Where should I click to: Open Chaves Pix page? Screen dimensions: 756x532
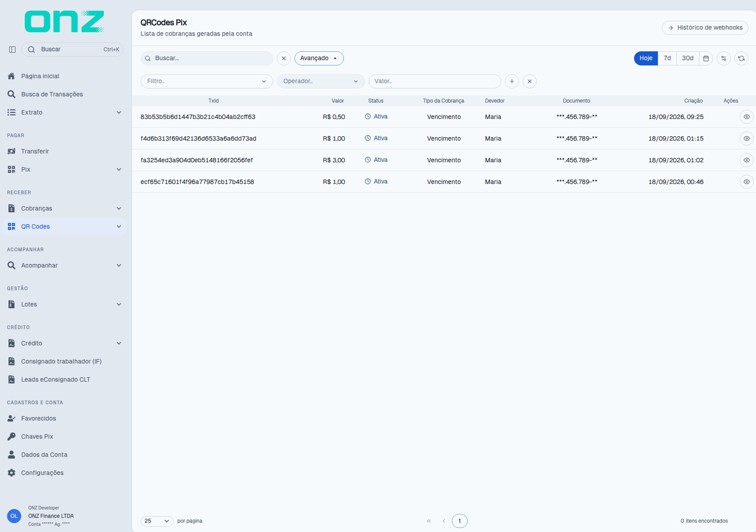(65, 436)
